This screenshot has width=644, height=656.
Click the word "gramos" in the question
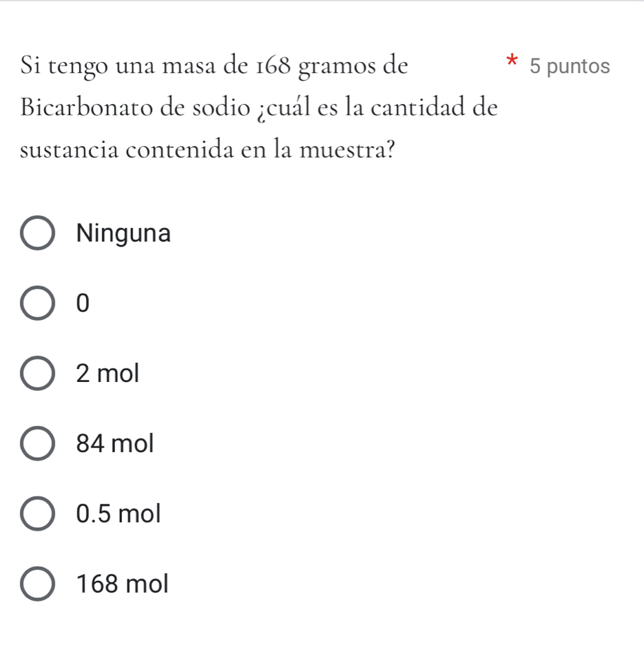click(x=337, y=67)
